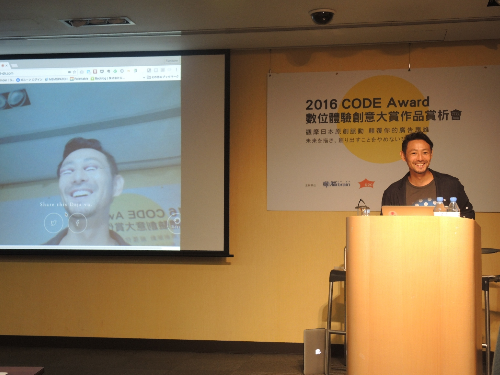Click the round gray extension icon
The image size is (500, 375).
[x=122, y=71]
